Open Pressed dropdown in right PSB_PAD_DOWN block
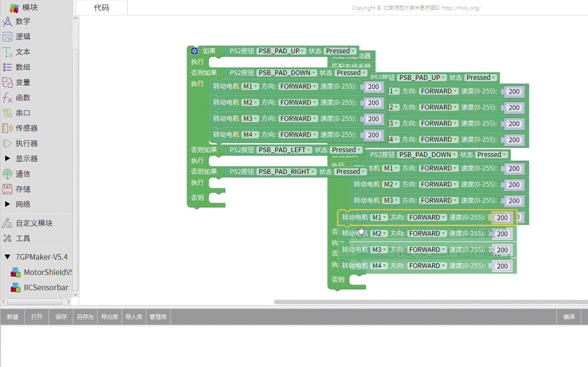588x367 pixels. (492, 155)
